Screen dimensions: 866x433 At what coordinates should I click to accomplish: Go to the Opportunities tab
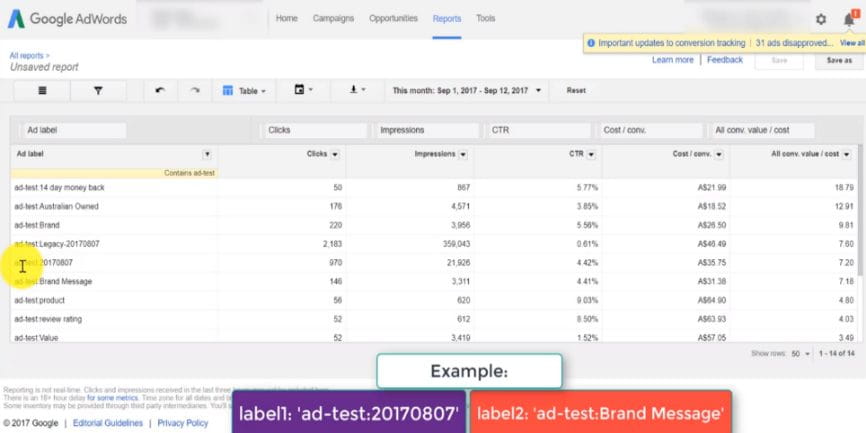point(393,19)
